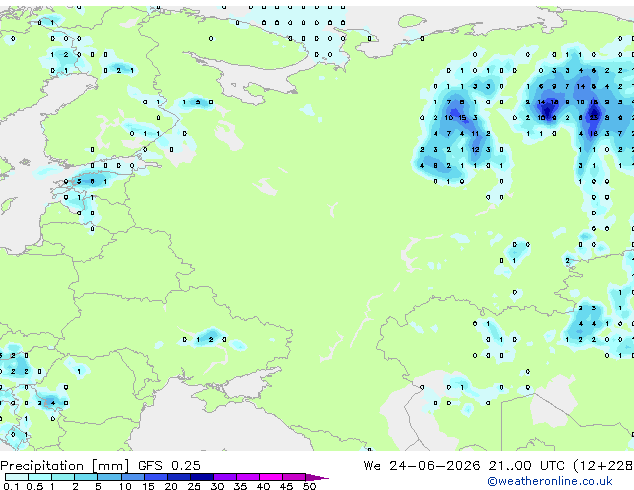
Task: Click the "35" legend scale label
Action: click(x=240, y=486)
